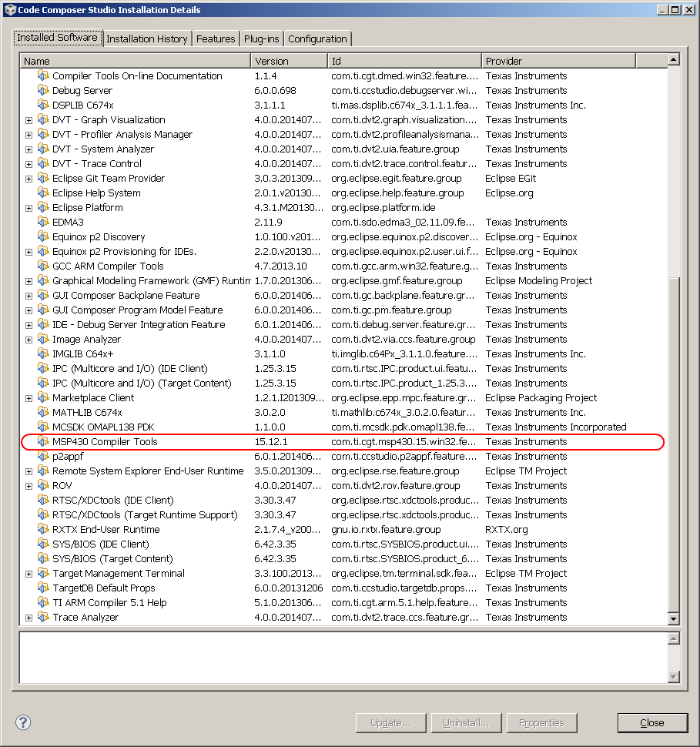
Task: Switch to the Installed Software tab
Action: (57, 38)
